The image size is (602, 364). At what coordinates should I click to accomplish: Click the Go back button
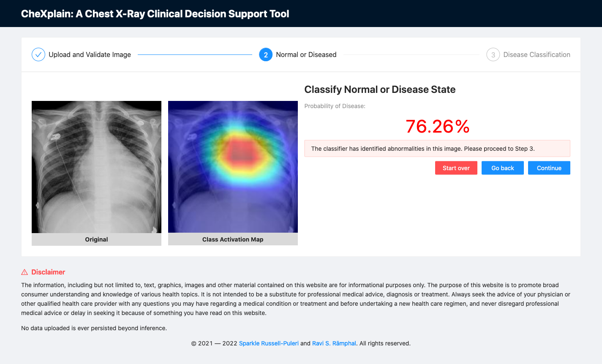coord(503,168)
